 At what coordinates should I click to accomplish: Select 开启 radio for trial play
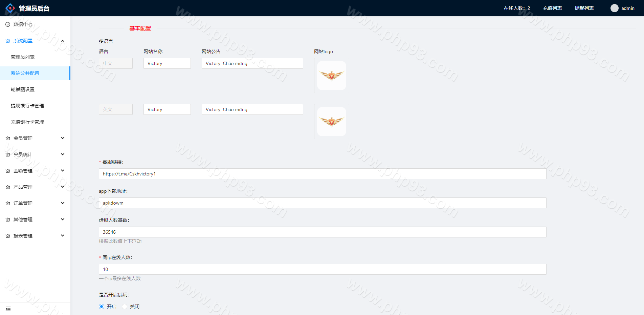coord(102,307)
